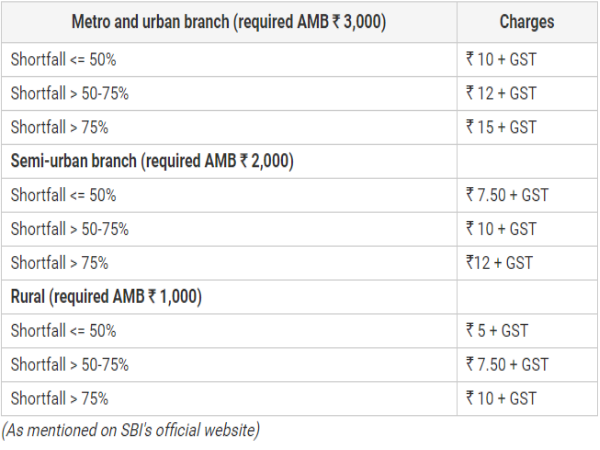The width and height of the screenshot is (600, 450).
Task: Click Shortfall > 50-75% in the Metro section
Action: 70,93
